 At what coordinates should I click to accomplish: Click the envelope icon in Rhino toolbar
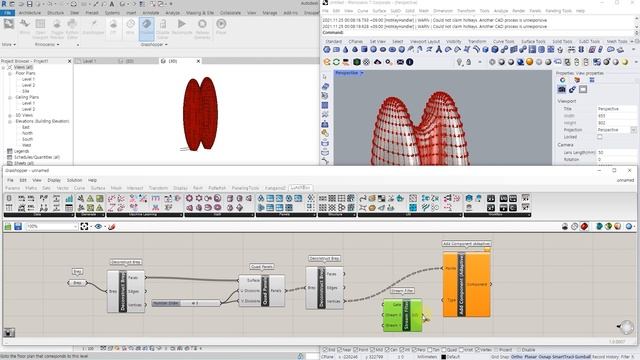[x=400, y=62]
